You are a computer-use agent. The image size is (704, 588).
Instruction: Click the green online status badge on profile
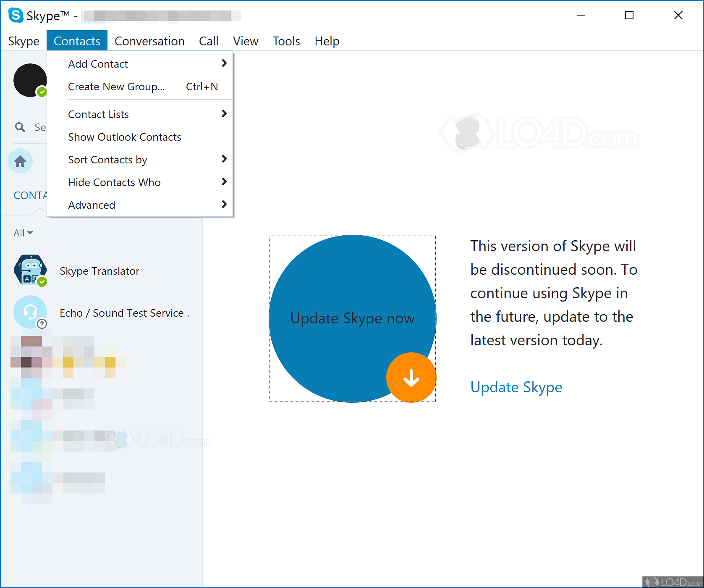(42, 92)
